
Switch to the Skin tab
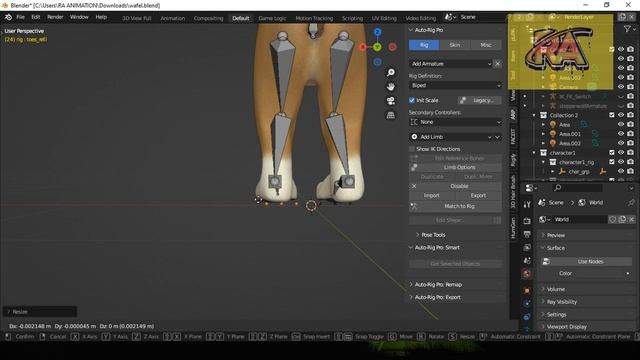pos(455,45)
